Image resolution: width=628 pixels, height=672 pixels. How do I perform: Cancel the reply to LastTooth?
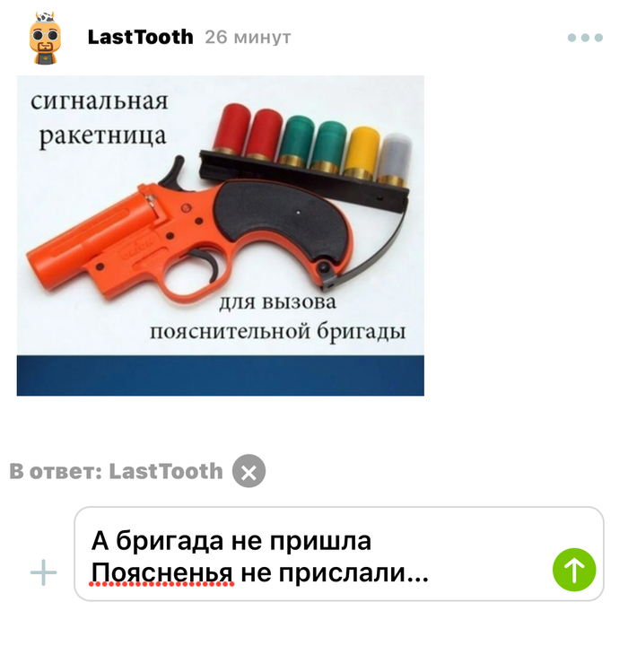[x=249, y=470]
